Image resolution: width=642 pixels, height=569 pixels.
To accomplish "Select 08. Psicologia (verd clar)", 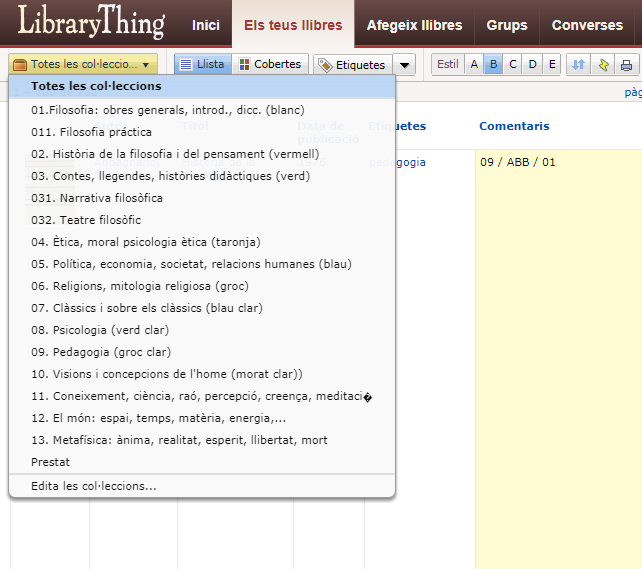I will point(202,330).
